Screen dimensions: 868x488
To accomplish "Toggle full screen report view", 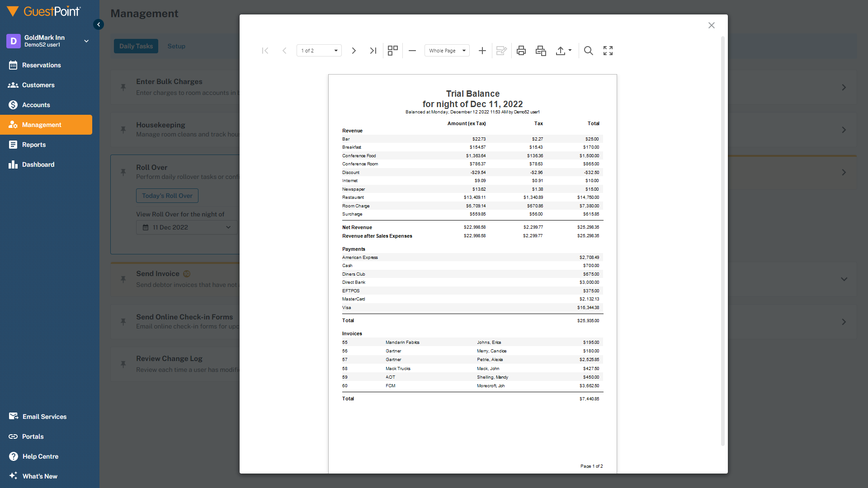I will click(x=608, y=51).
